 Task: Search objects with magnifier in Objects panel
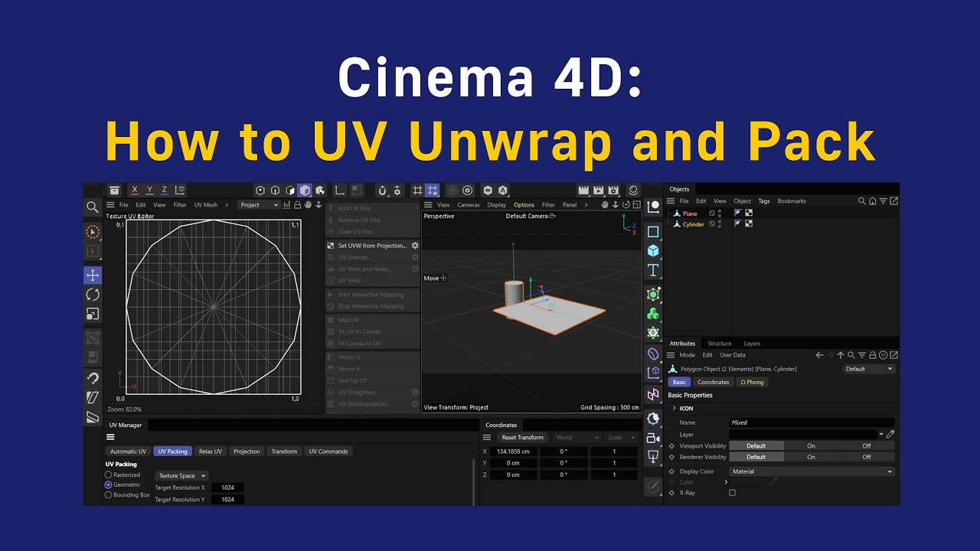pyautogui.click(x=862, y=201)
